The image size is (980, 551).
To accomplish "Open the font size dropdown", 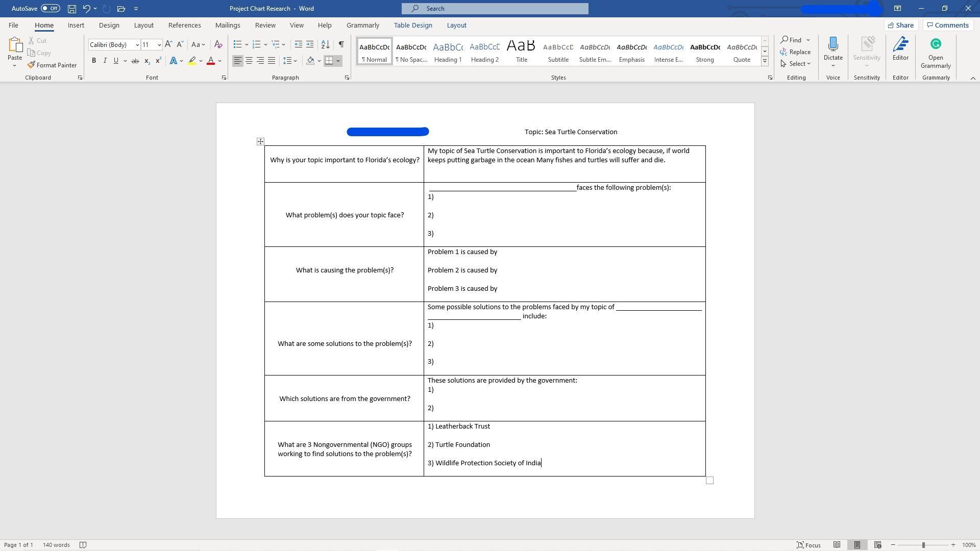I will click(159, 45).
